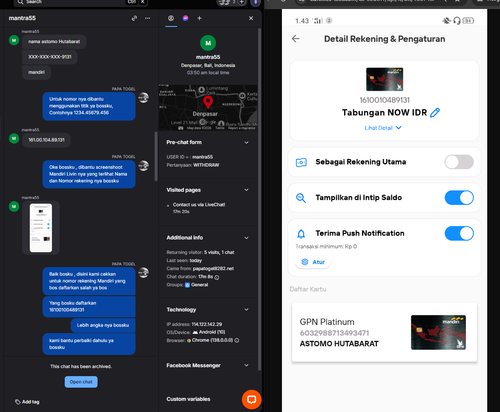Click the info icon next to Chat duration
This screenshot has height=412, width=500.
click(x=217, y=277)
